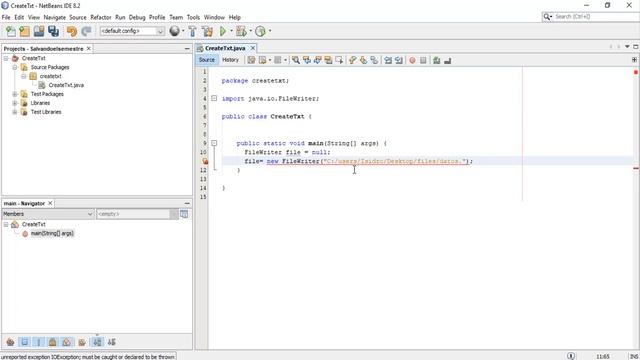The height and width of the screenshot is (360, 640).
Task: Click the Last Edit editor toolbar icon
Action: tap(251, 60)
